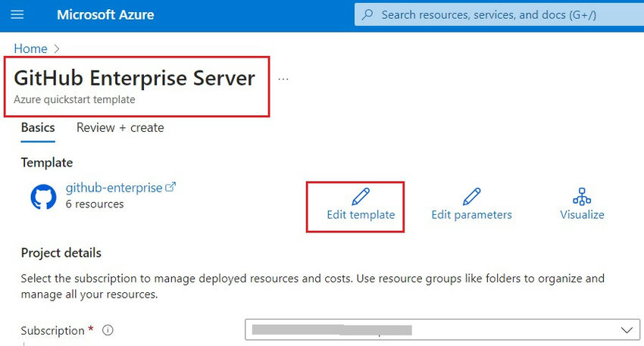This screenshot has width=644, height=346.
Task: Focus the search resources, services, and docs box
Action: 499,15
